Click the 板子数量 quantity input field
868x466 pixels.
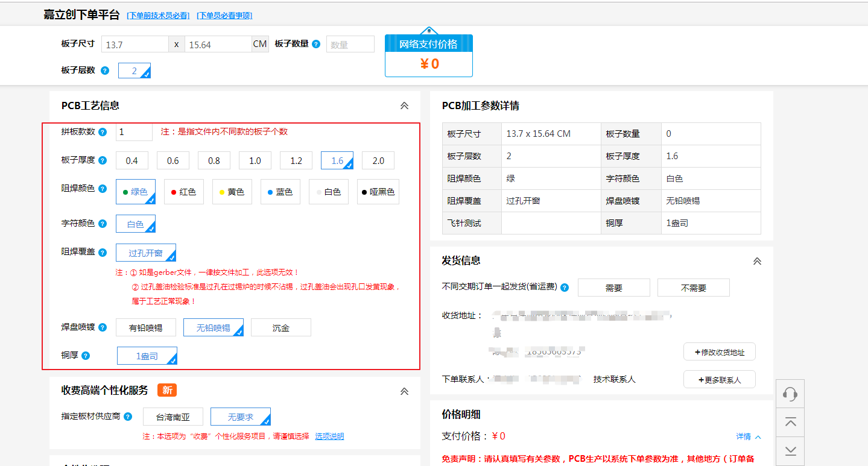[x=350, y=45]
